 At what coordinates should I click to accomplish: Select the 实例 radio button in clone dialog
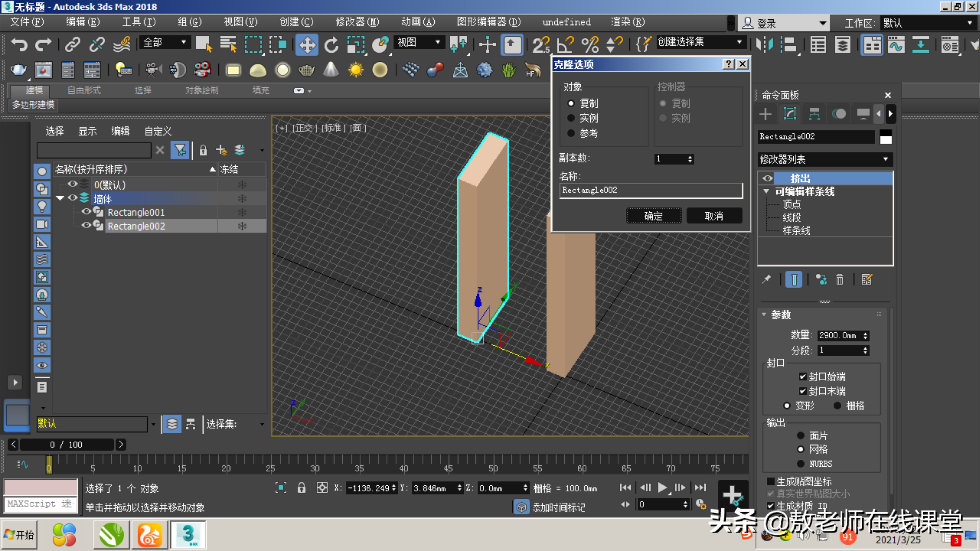point(571,118)
